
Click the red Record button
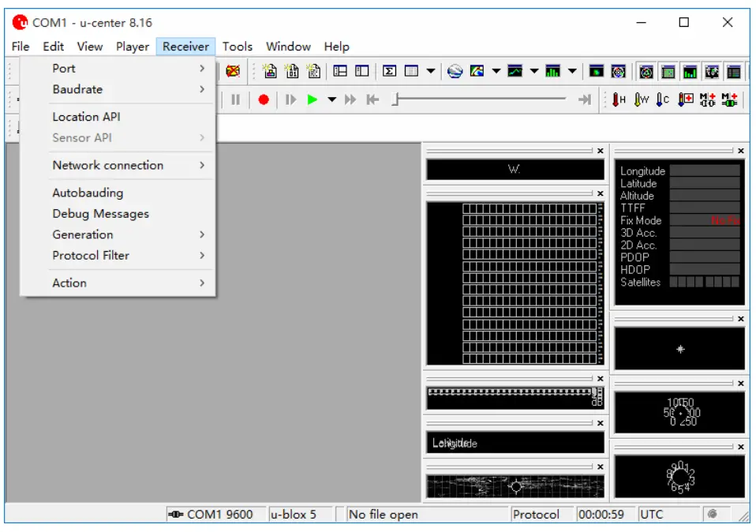tap(264, 99)
